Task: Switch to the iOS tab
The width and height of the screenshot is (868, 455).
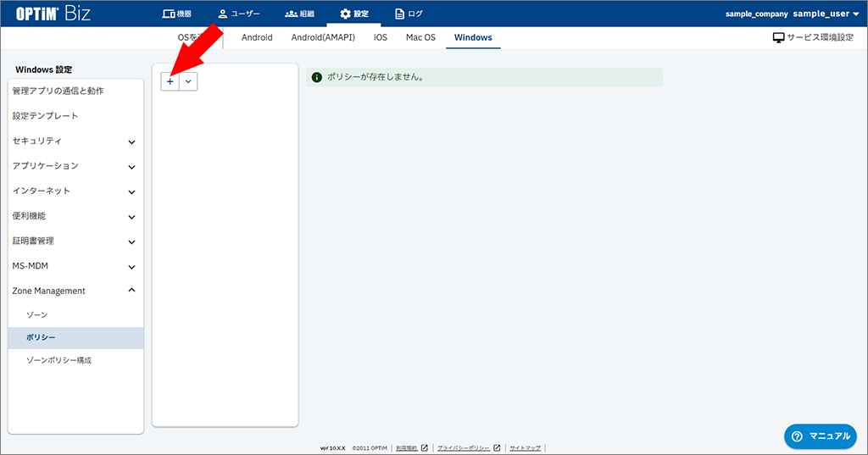Action: (x=381, y=37)
